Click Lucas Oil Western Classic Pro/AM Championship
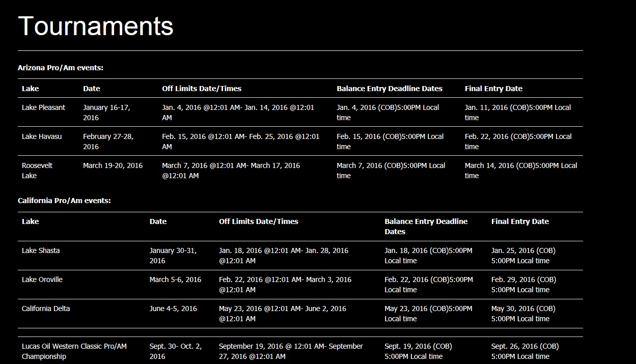 coord(74,351)
